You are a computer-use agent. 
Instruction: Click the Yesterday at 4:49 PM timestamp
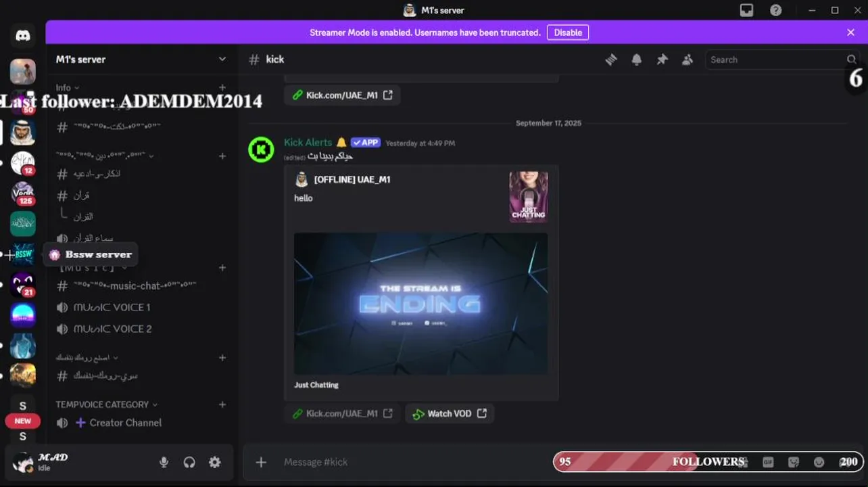tap(420, 143)
